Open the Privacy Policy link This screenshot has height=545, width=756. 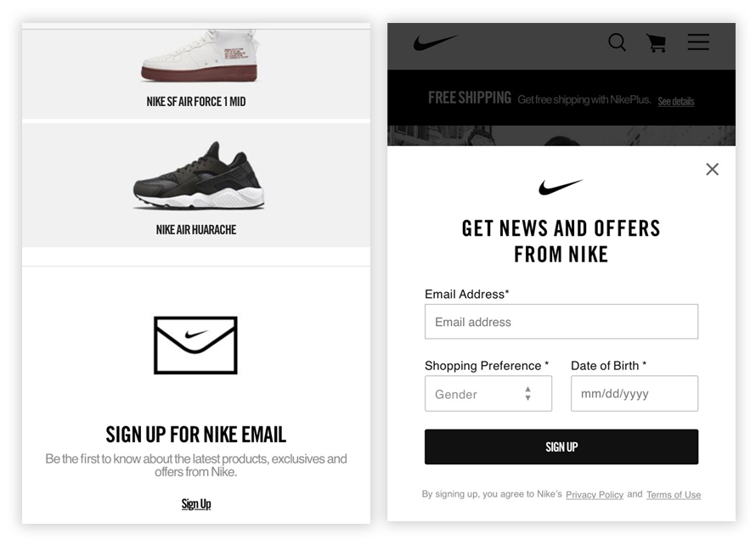click(x=595, y=495)
